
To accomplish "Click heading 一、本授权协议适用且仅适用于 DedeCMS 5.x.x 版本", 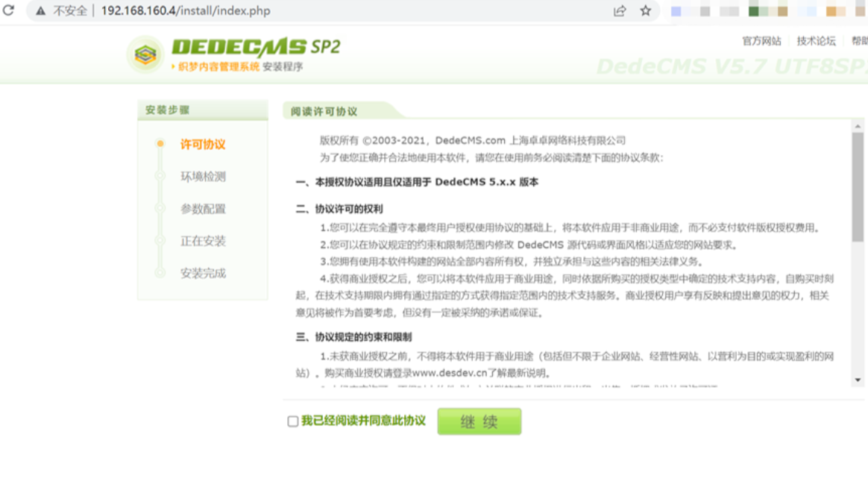I will (x=417, y=182).
